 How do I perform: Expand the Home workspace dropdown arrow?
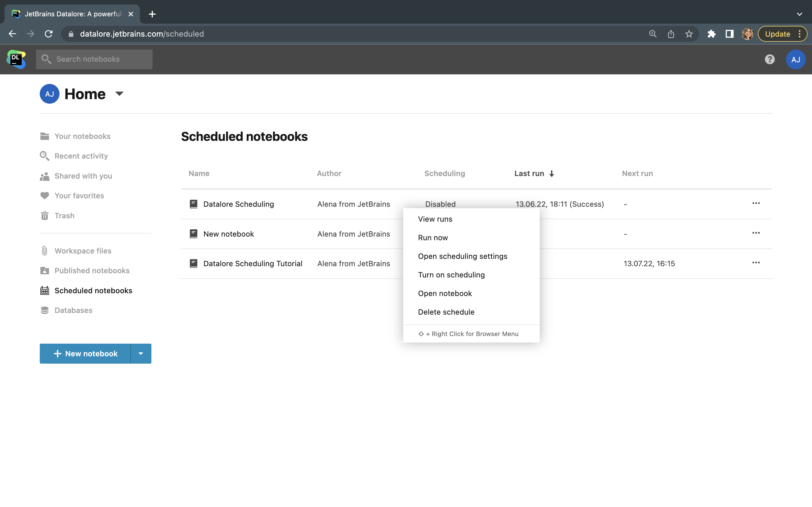(x=120, y=94)
